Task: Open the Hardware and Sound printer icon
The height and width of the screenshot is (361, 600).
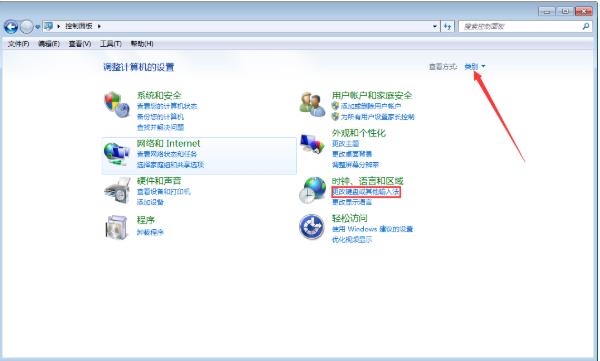Action: pyautogui.click(x=117, y=190)
